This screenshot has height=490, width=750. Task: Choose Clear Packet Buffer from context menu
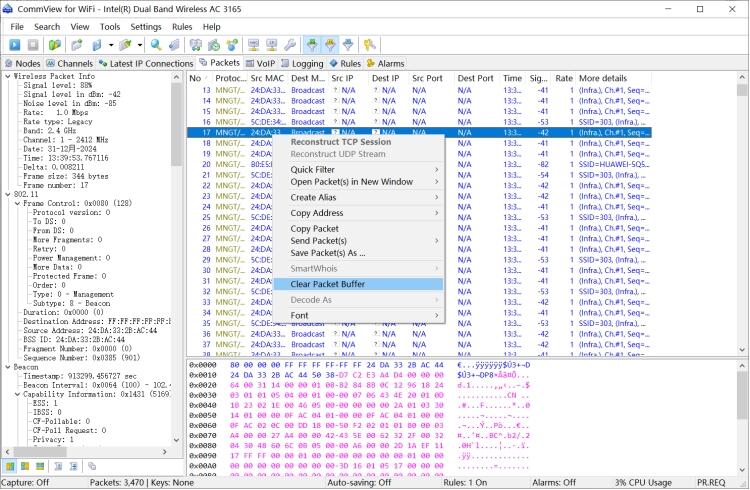click(326, 284)
